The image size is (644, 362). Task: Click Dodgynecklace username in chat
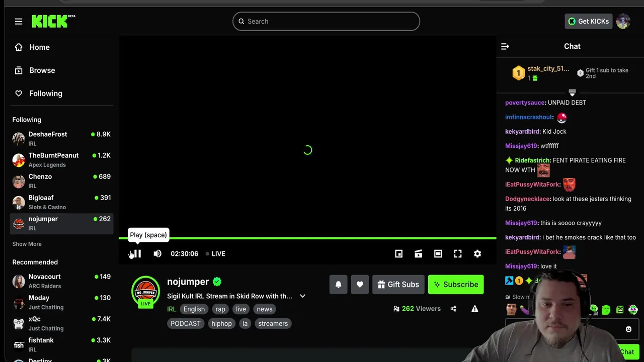pyautogui.click(x=527, y=199)
